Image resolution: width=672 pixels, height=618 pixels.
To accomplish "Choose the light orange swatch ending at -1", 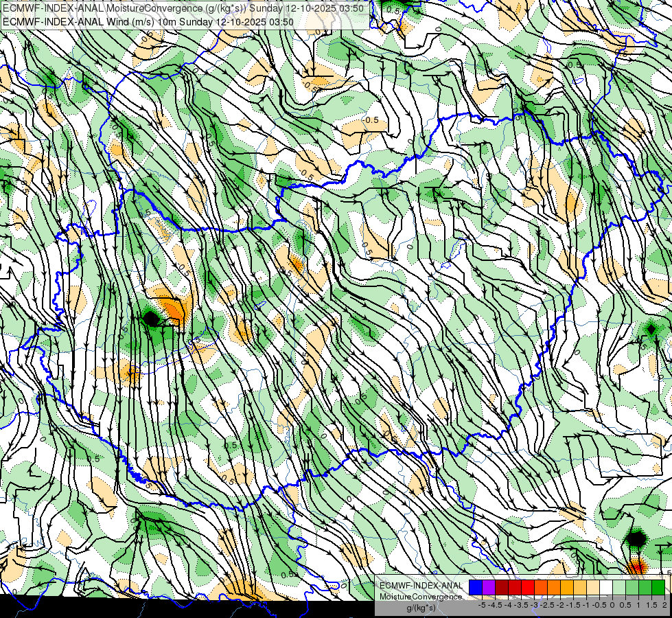I will (x=580, y=588).
